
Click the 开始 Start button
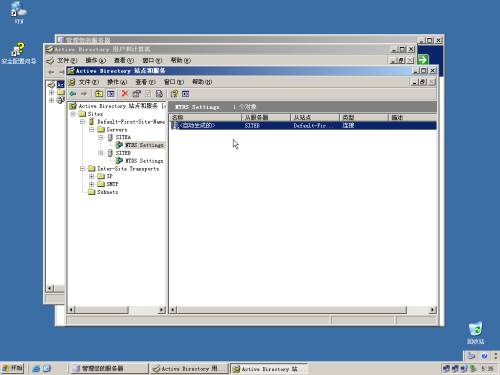pyautogui.click(x=12, y=368)
